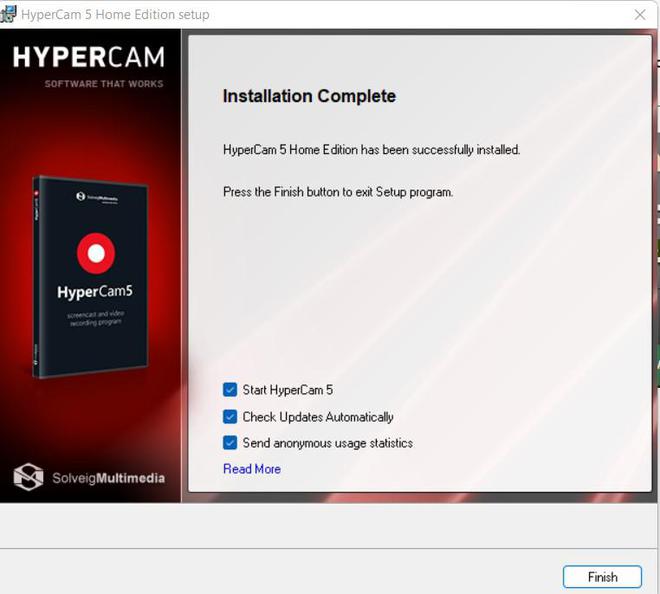Click the SolveigMultimedia logo icon
660x594 pixels.
tap(28, 477)
